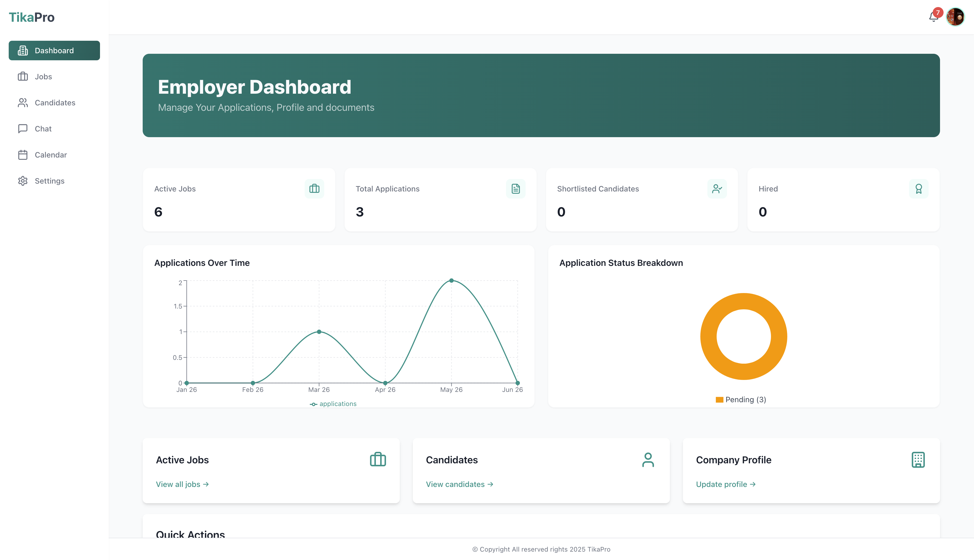The width and height of the screenshot is (974, 560).
Task: Click the Applications Over Time title
Action: point(202,263)
